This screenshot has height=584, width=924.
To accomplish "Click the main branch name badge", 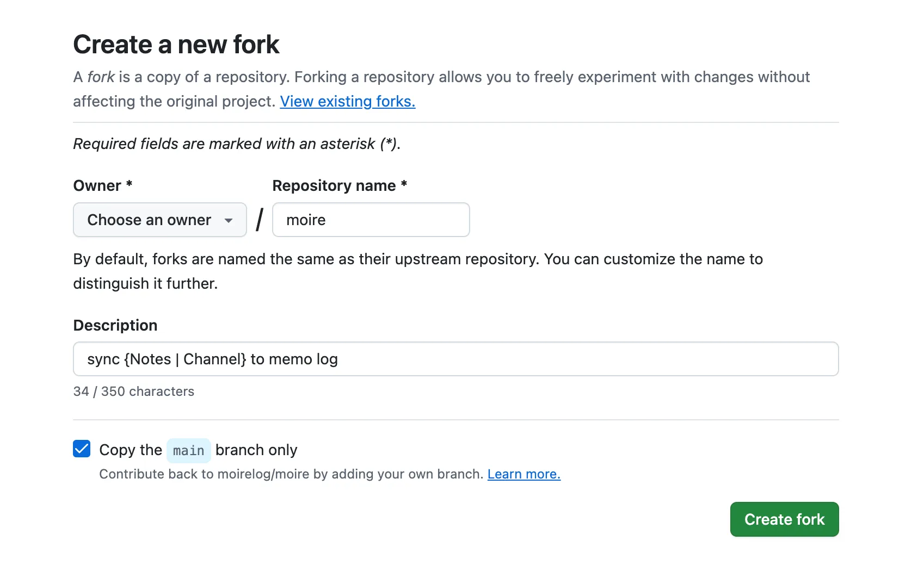I will point(188,451).
